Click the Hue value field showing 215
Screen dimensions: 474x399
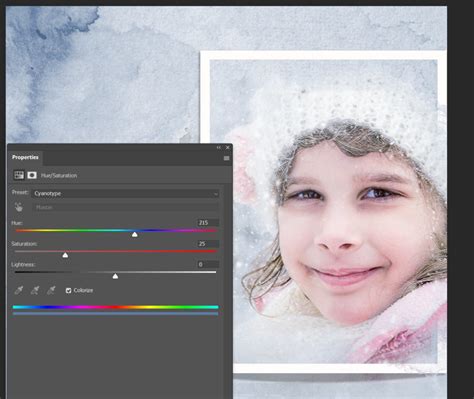coord(208,223)
